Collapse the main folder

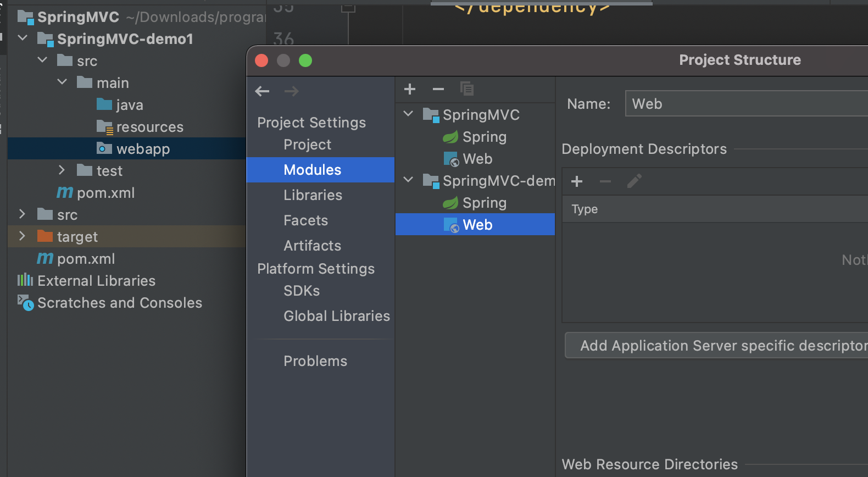coord(62,82)
